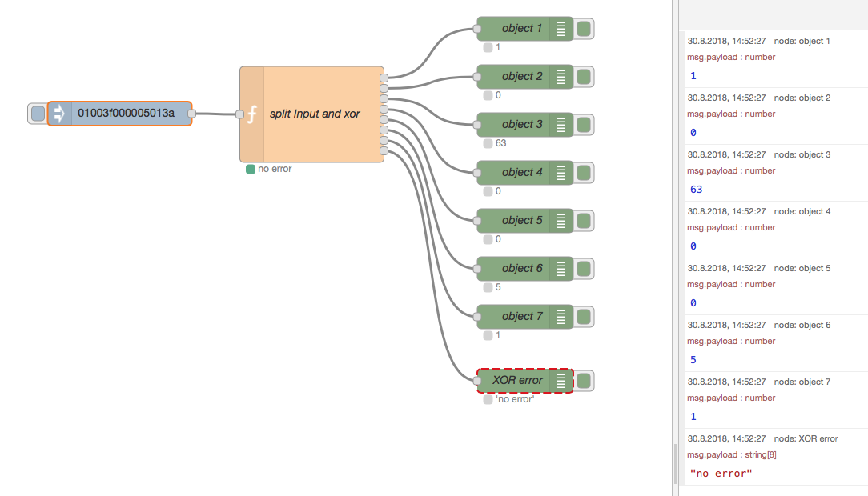
Task: Click the debug list icon on object 1
Action: point(561,29)
